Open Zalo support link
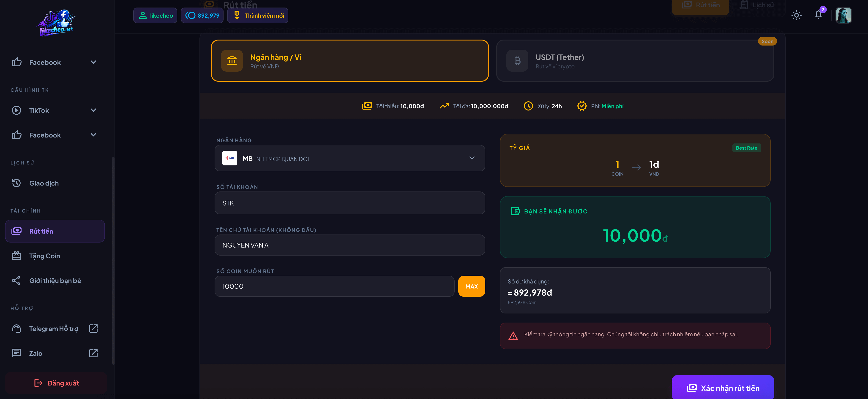This screenshot has height=399, width=868. [x=55, y=353]
